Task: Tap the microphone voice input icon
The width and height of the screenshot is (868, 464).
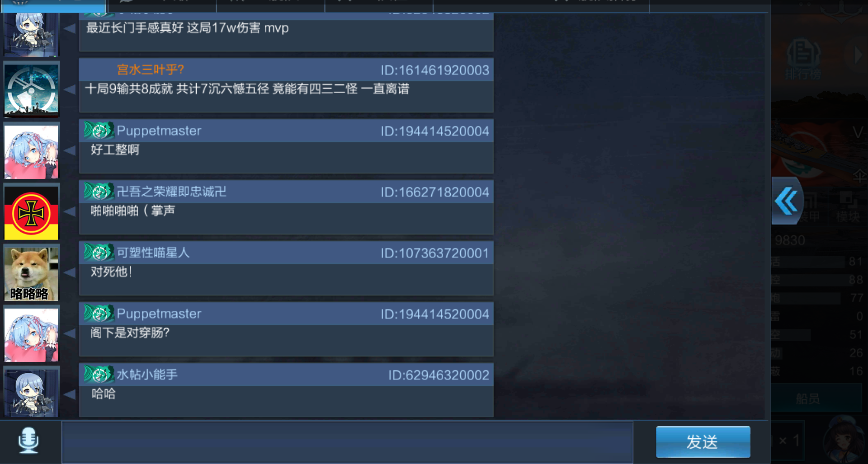Action: [x=28, y=441]
